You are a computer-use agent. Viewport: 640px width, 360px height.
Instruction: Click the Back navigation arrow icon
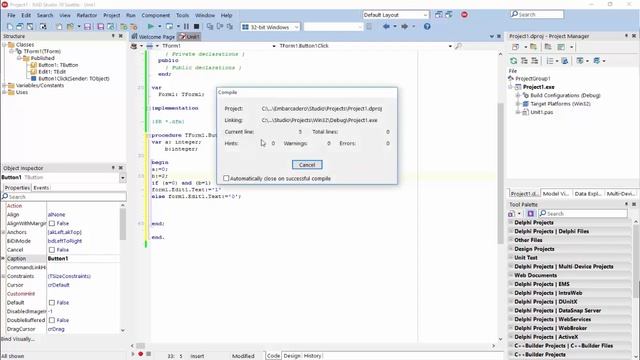pos(386,27)
